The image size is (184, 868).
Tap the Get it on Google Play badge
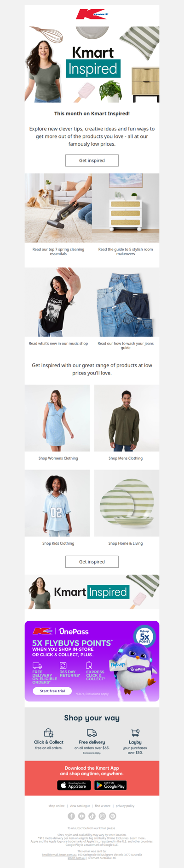(x=110, y=785)
